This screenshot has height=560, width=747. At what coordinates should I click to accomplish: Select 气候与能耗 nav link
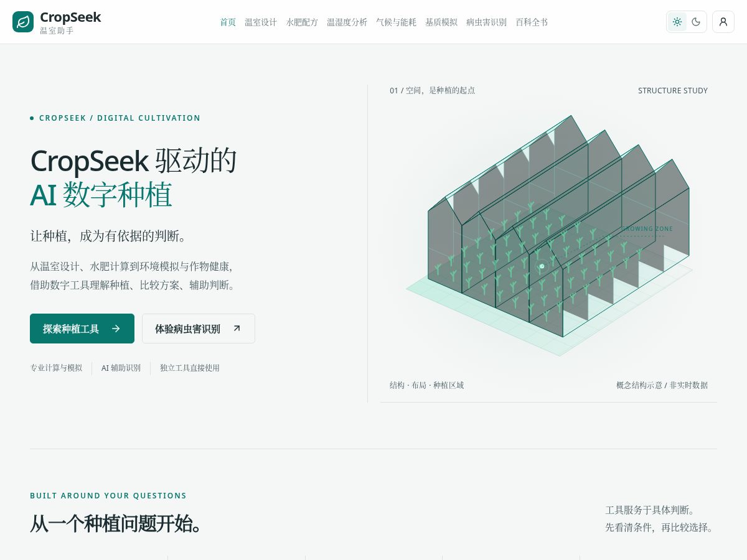(x=396, y=22)
